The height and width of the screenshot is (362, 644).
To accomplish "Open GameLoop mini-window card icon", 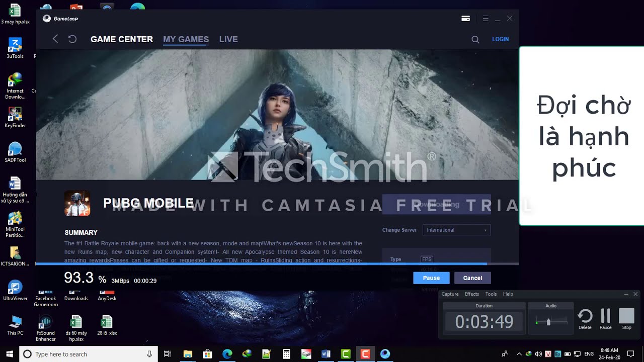I will (465, 19).
